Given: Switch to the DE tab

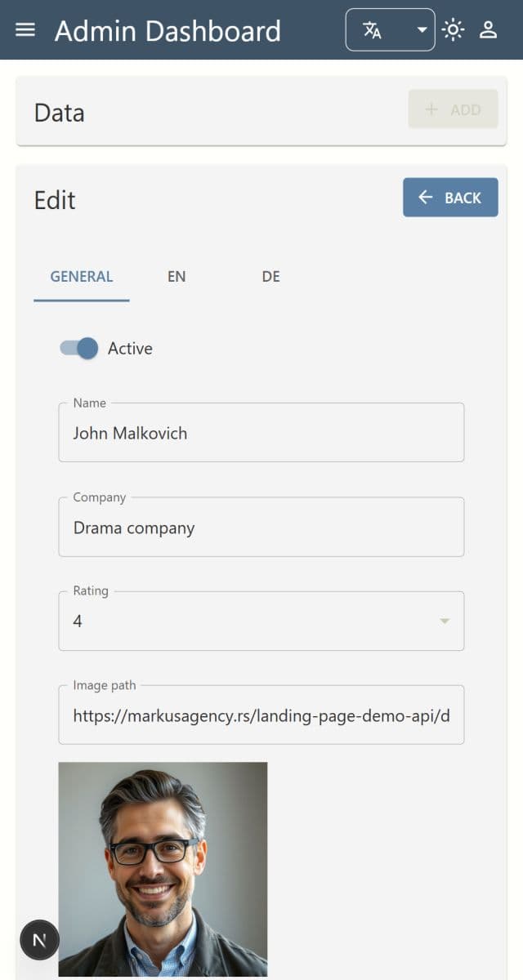Looking at the screenshot, I should tap(270, 276).
